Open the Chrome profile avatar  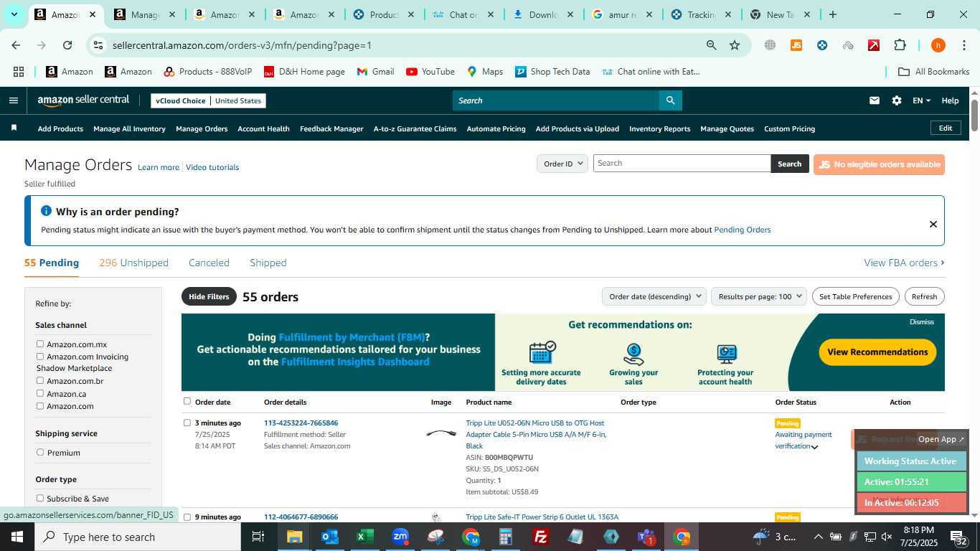click(938, 45)
